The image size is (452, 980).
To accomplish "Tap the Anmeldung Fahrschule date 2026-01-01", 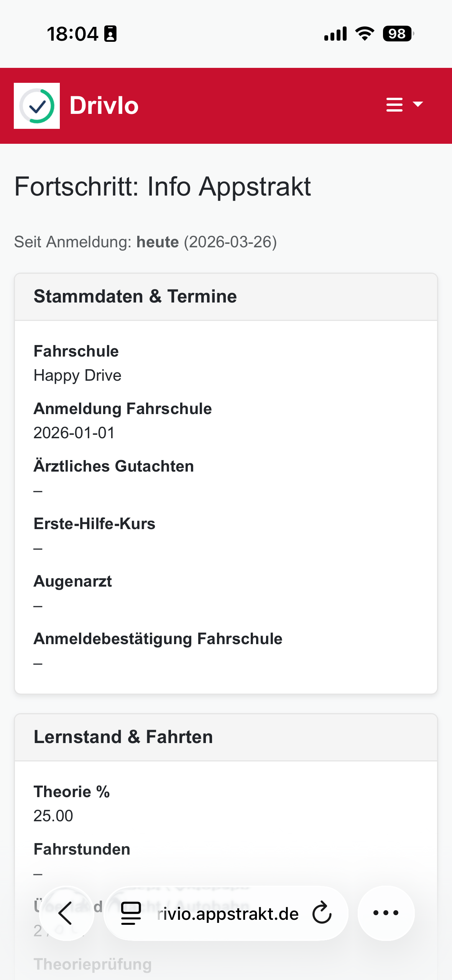I will click(x=74, y=433).
